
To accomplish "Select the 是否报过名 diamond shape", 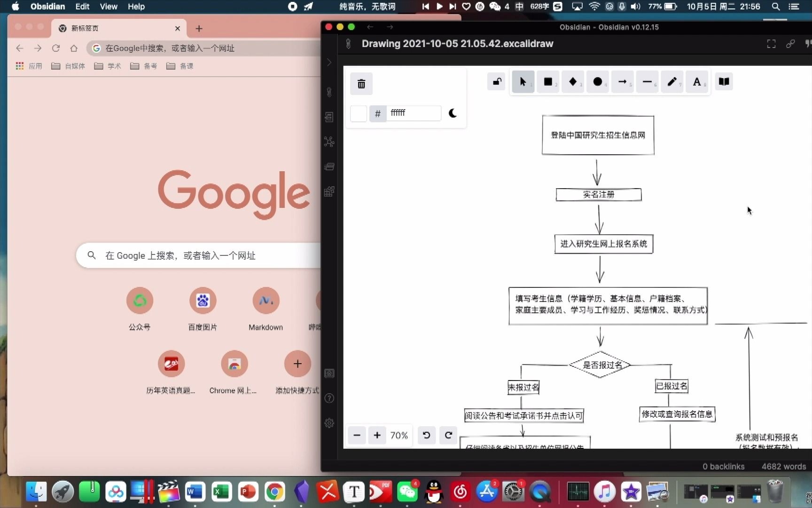I will [x=600, y=365].
